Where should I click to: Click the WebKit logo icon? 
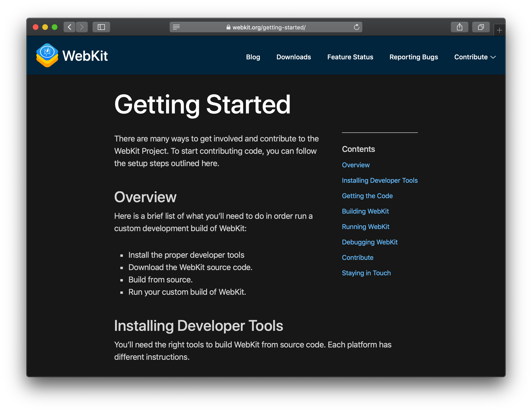pyautogui.click(x=47, y=56)
